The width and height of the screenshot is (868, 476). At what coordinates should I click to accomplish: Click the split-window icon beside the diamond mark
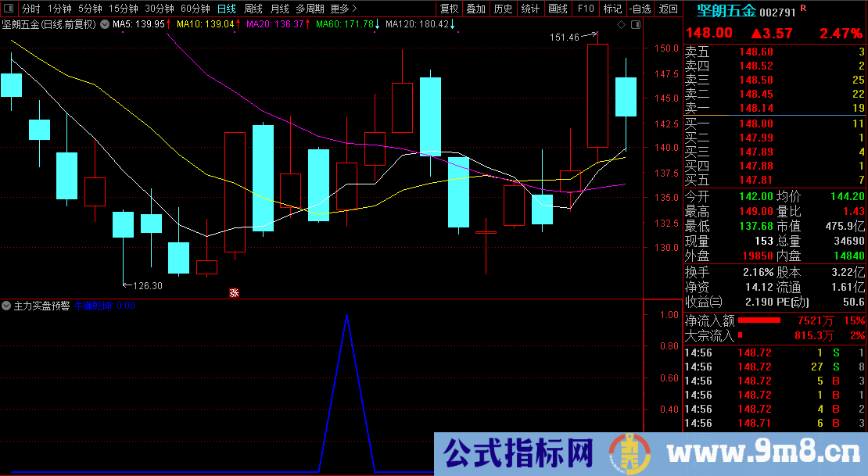point(636,24)
